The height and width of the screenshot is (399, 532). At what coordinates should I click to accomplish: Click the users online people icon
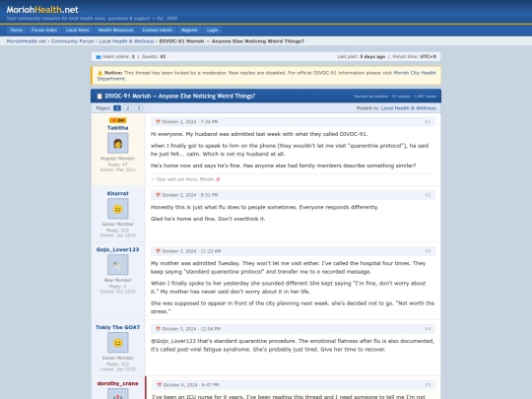click(99, 57)
